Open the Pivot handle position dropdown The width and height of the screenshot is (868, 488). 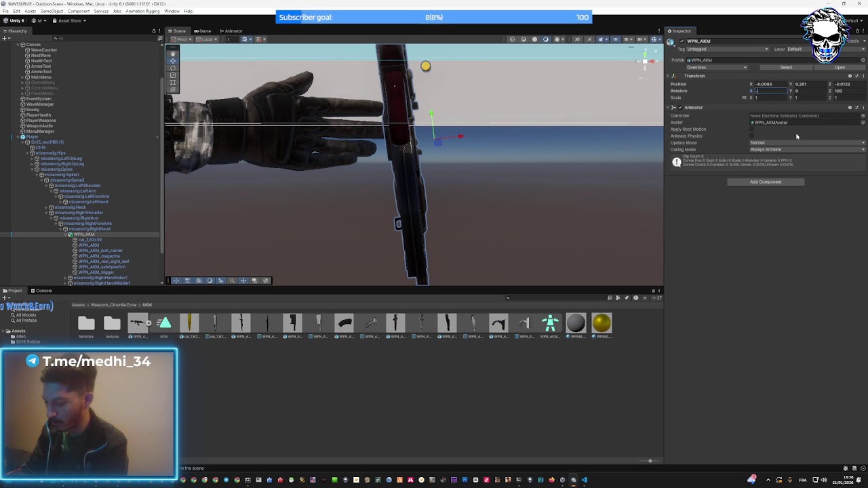pyautogui.click(x=182, y=39)
